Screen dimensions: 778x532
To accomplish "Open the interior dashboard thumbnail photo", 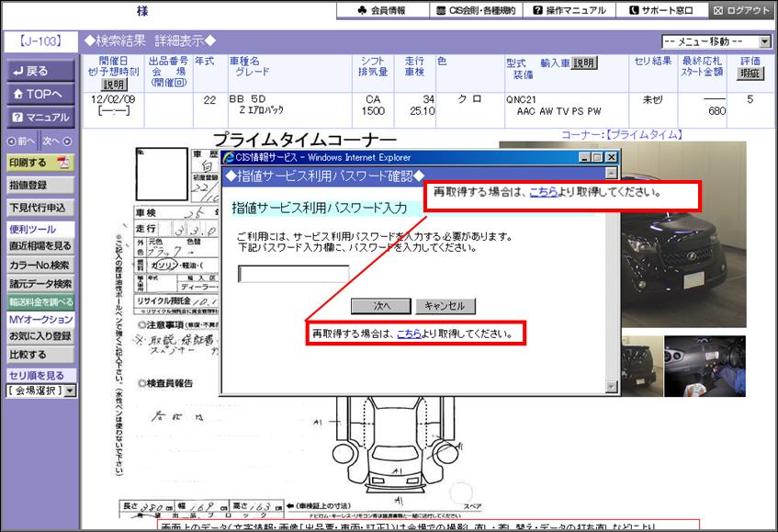I will click(705, 367).
